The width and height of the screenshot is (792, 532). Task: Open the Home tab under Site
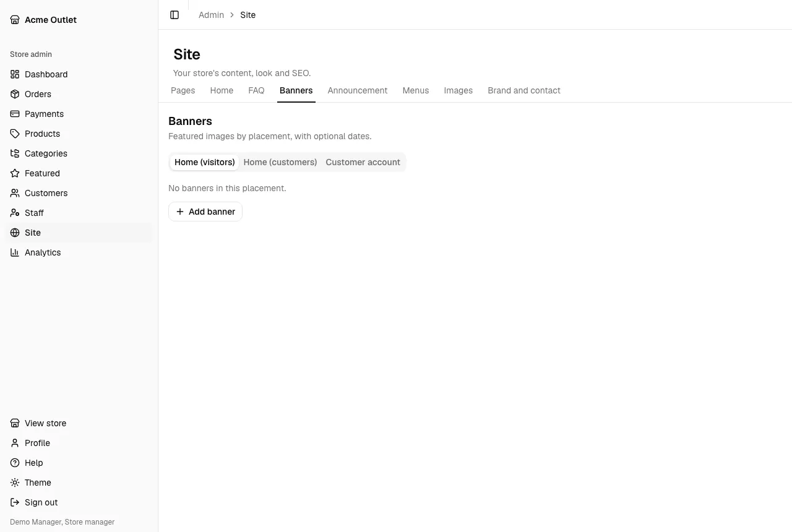(x=222, y=90)
